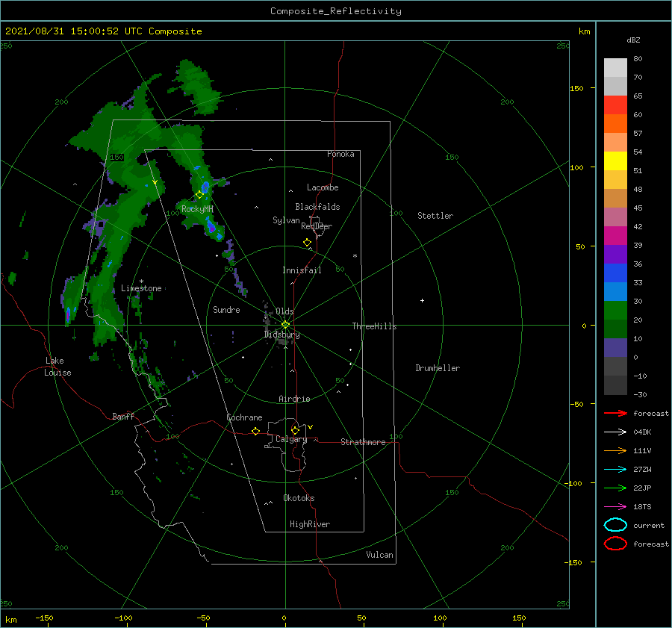The image size is (672, 628).
Task: Click the Sylvan label on map
Action: (286, 220)
